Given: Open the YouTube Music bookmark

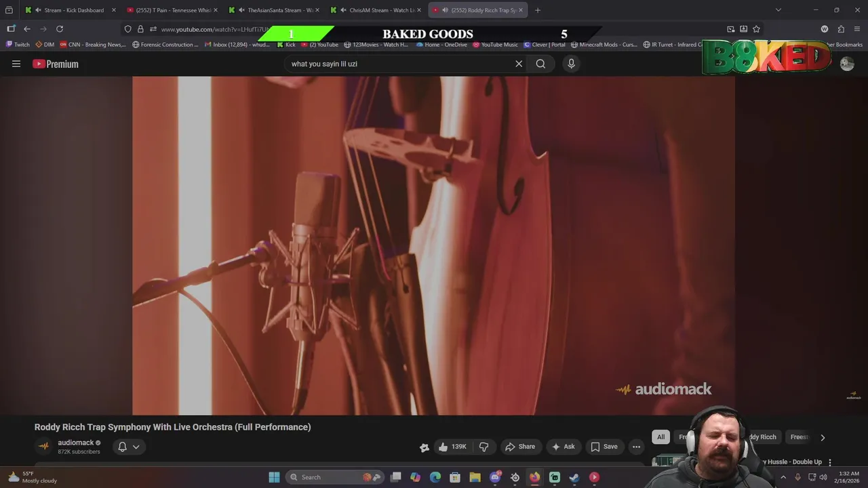Looking at the screenshot, I should [495, 45].
